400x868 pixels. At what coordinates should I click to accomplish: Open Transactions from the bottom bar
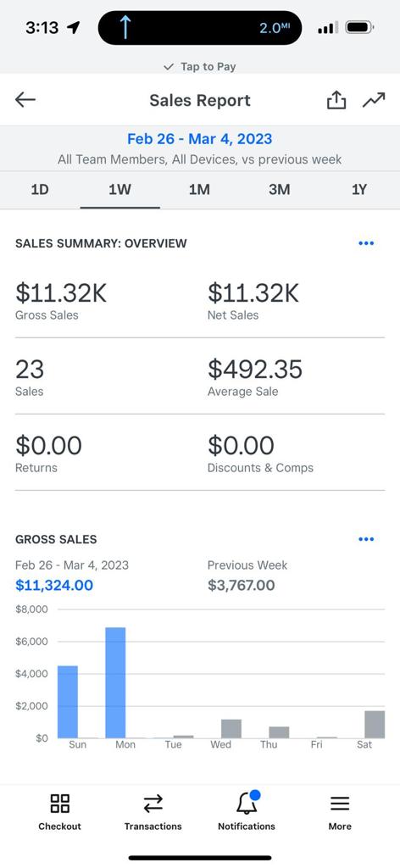pos(153,811)
